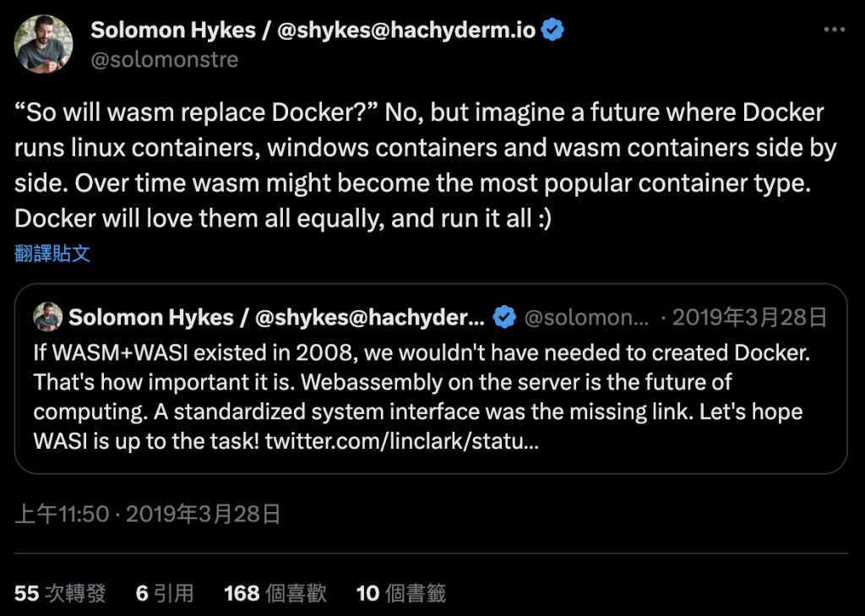Click the quoted tweet date 2019年3月28日

click(x=749, y=318)
